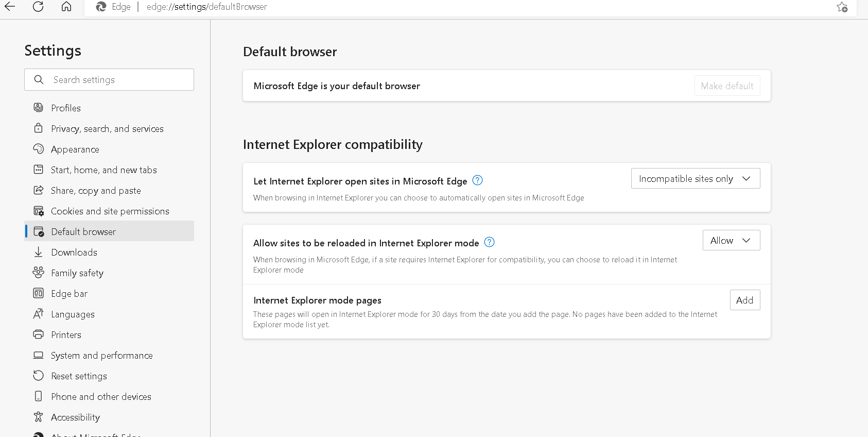The image size is (868, 437).
Task: Click the Default browser page heading
Action: point(290,52)
